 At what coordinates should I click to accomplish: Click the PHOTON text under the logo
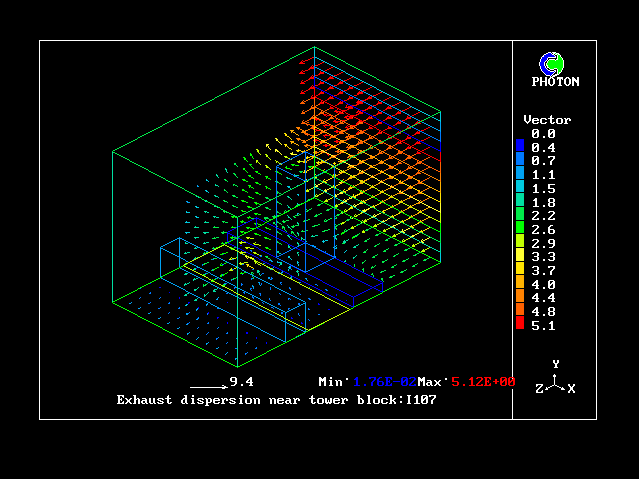click(x=555, y=82)
